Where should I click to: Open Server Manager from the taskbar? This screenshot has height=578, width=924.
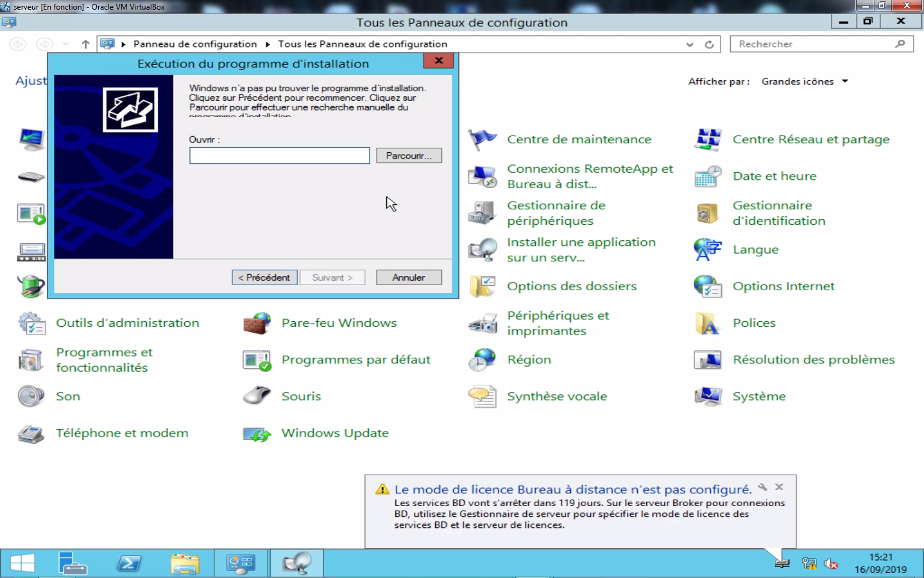(73, 563)
